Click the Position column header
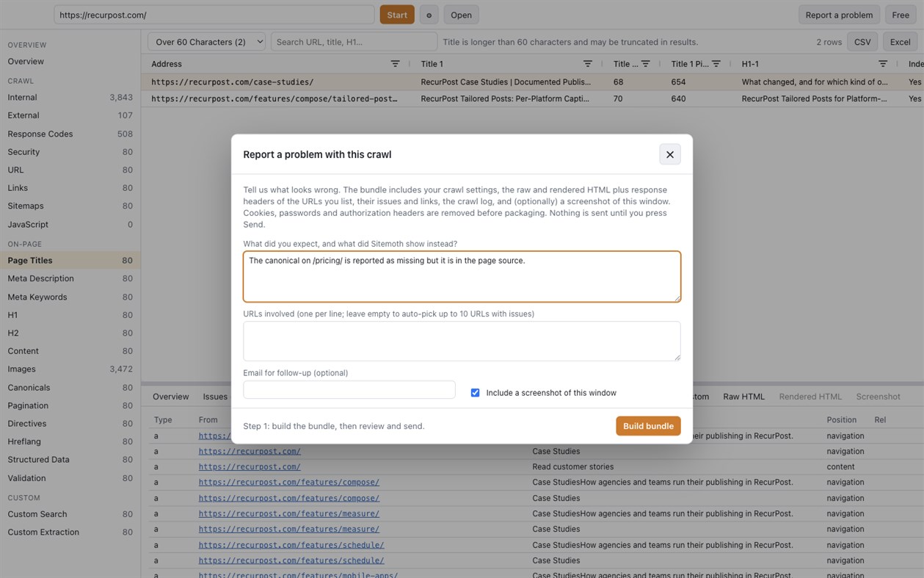 841,420
